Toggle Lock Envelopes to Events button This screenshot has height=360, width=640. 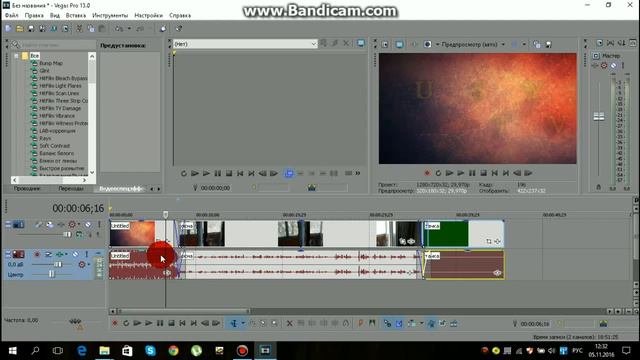[431, 323]
